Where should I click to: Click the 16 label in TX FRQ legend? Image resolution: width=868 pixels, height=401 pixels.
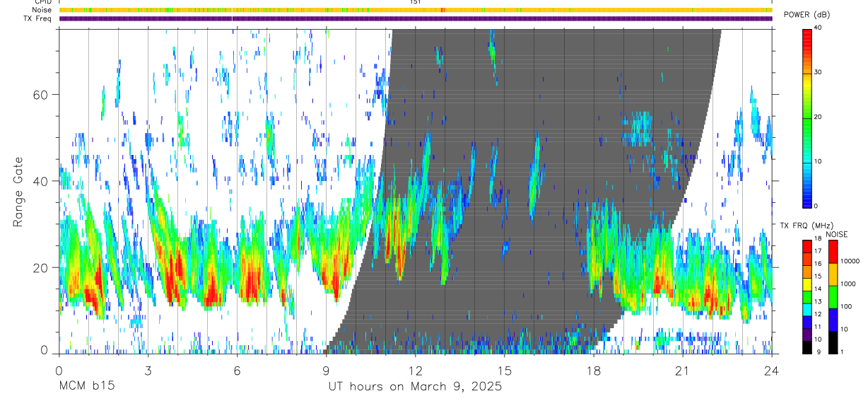click(x=817, y=264)
